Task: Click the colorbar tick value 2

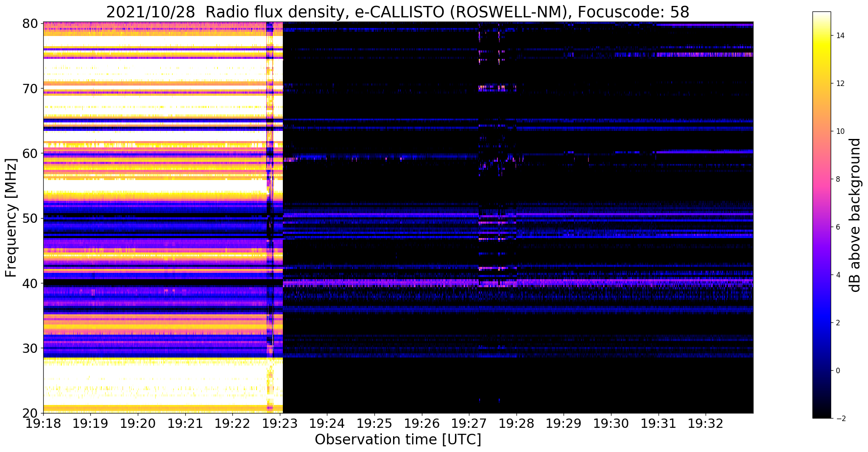Action: (837, 323)
